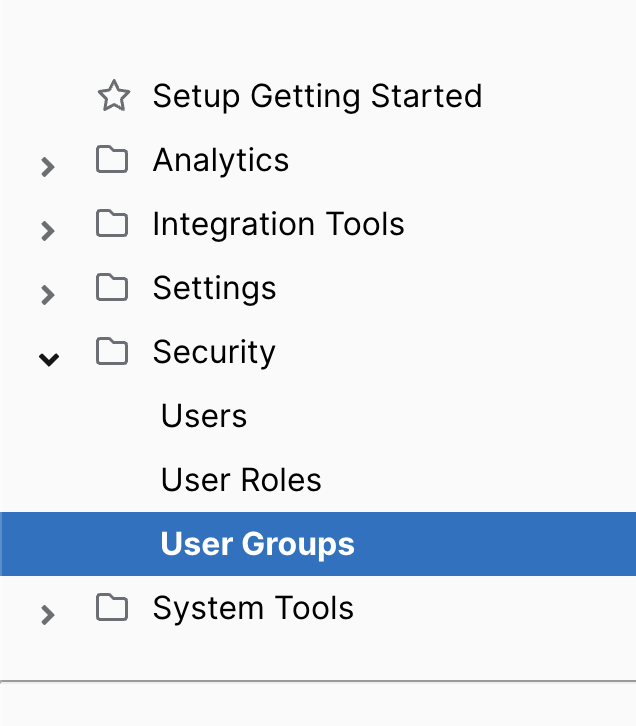The height and width of the screenshot is (726, 636).
Task: Select the Settings label in navigation
Action: 214,288
